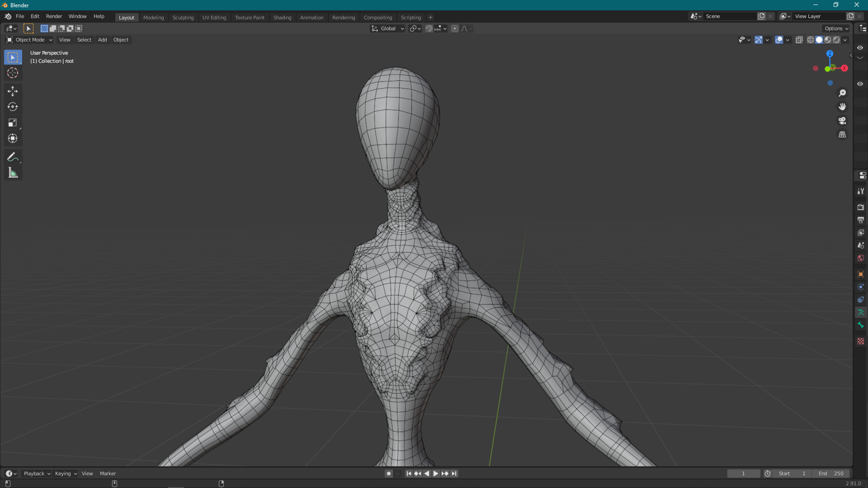Open the Add menu in the 3D viewport
The image size is (868, 488).
pyautogui.click(x=102, y=40)
